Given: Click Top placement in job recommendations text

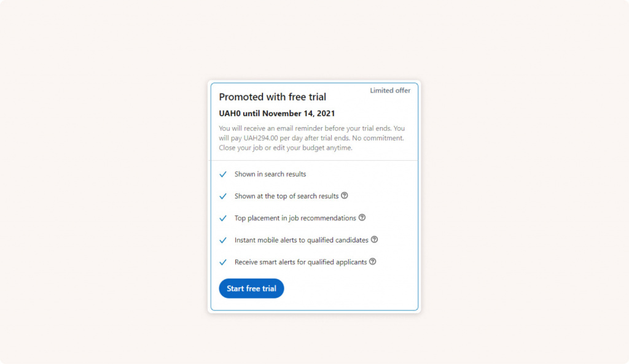Looking at the screenshot, I should point(295,219).
